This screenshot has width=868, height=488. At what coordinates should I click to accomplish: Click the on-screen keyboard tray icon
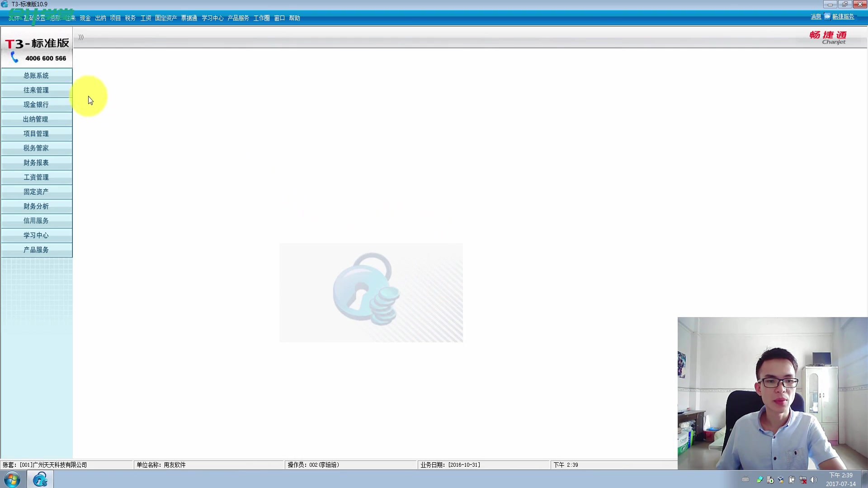[745, 480]
